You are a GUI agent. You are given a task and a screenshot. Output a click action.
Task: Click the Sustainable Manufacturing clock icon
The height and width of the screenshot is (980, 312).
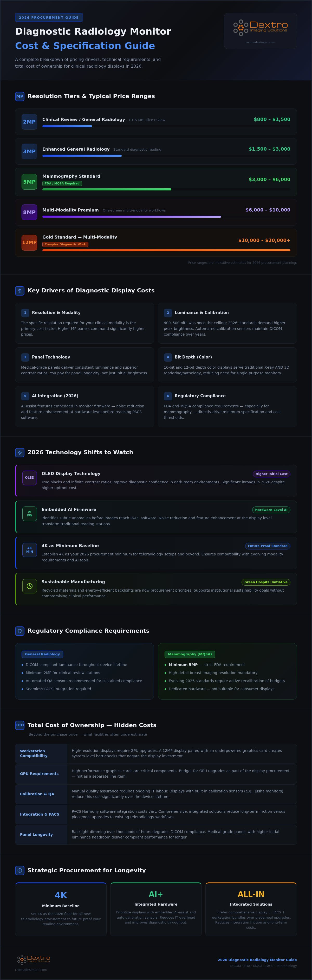(x=30, y=586)
